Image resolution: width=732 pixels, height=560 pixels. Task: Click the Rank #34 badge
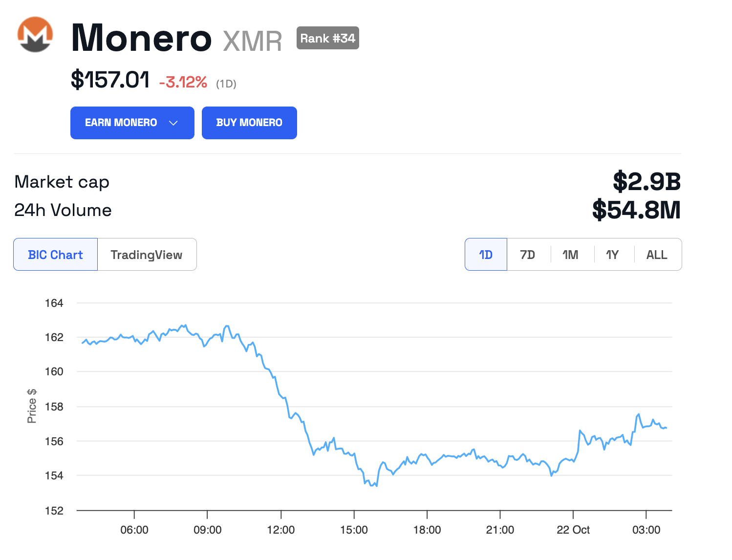[327, 38]
